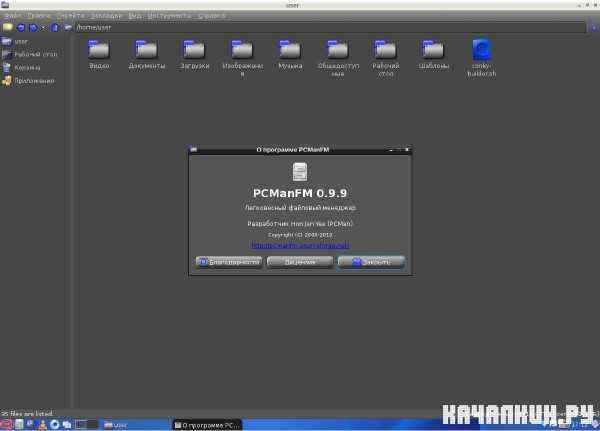Click the Лицензия button in About dialog

(300, 262)
